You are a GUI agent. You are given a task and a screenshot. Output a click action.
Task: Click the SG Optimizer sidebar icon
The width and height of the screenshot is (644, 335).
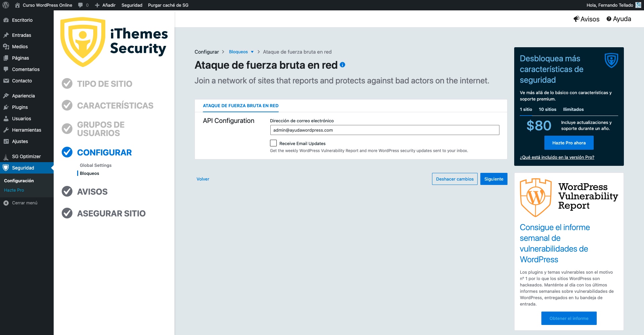(x=6, y=157)
